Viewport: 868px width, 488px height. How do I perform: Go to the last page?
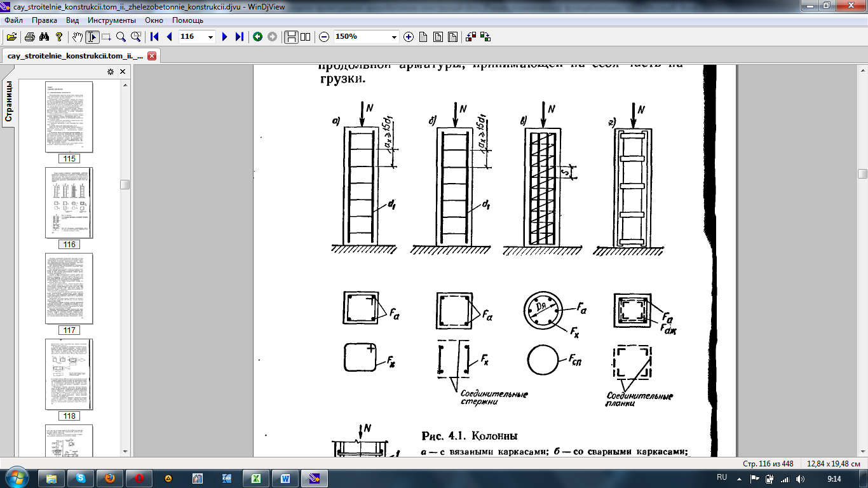239,37
